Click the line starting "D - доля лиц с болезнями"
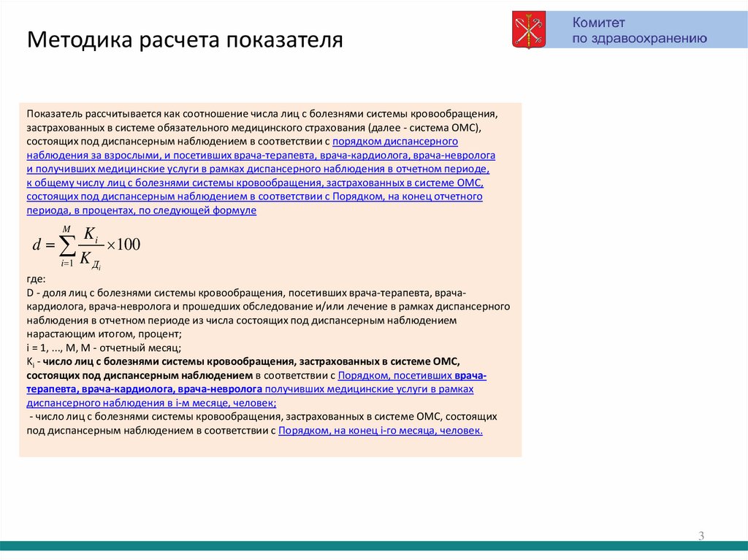 (247, 294)
